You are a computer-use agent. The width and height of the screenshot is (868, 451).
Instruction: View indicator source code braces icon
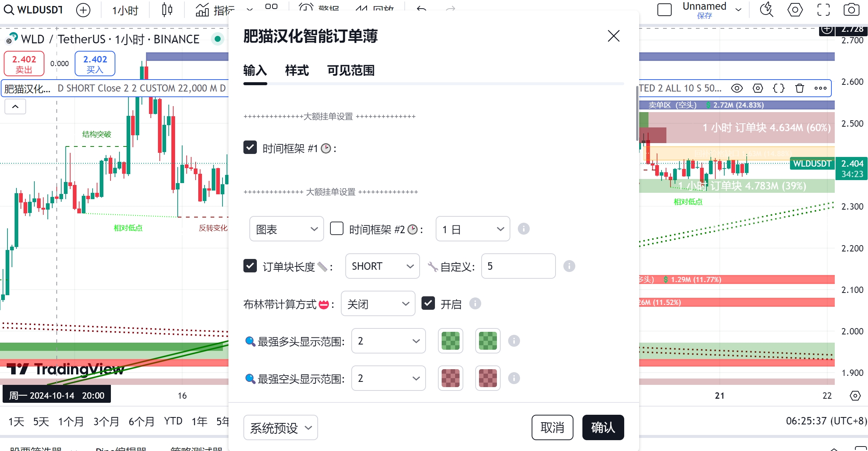[779, 88]
